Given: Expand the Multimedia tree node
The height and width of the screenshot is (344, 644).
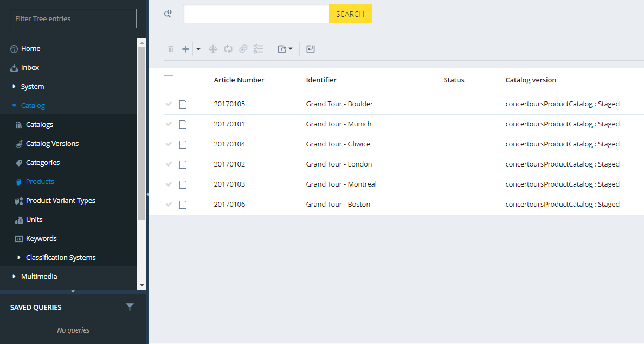Looking at the screenshot, I should click(14, 276).
